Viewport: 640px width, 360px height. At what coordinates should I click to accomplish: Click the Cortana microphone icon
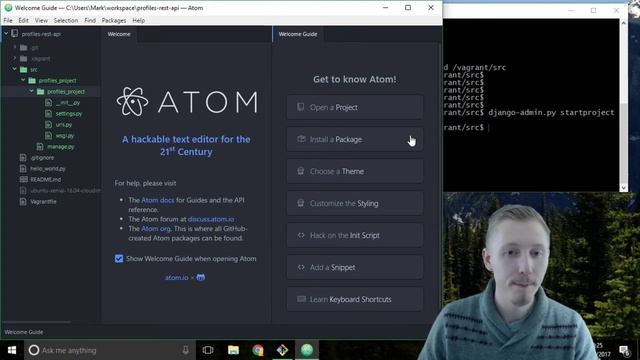(186, 350)
